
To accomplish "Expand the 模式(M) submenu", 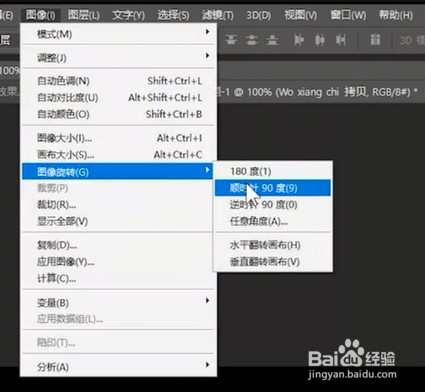I will coord(119,34).
